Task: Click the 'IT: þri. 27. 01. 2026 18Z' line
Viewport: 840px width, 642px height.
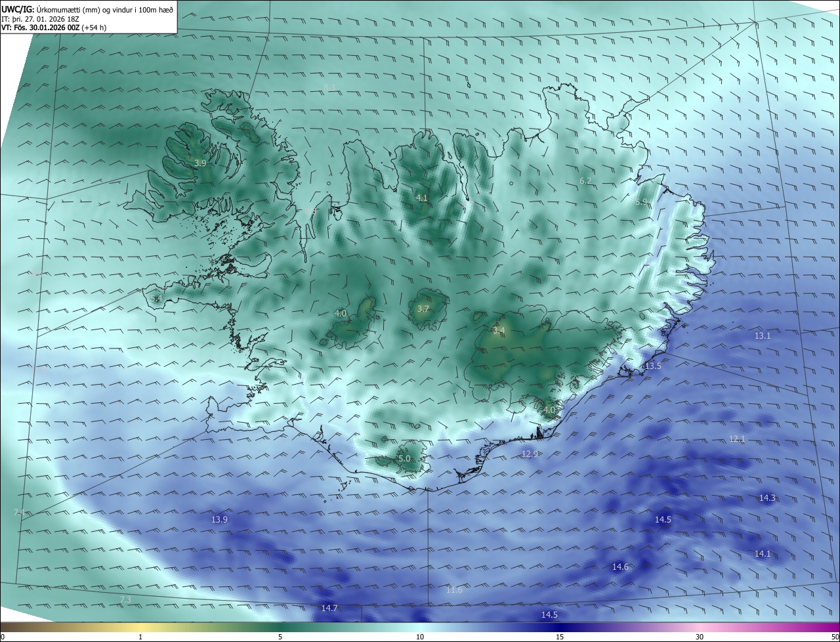Action: click(41, 19)
